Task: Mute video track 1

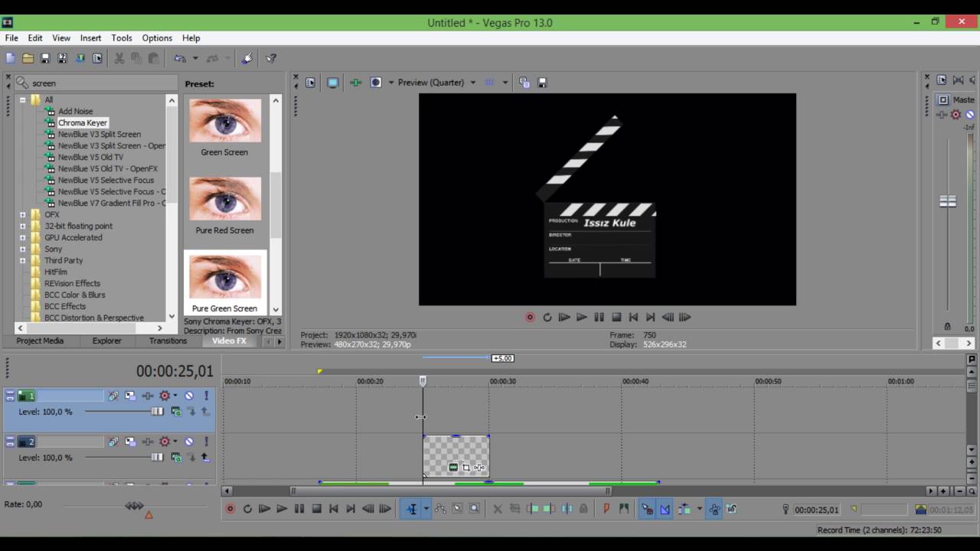Action: point(189,396)
